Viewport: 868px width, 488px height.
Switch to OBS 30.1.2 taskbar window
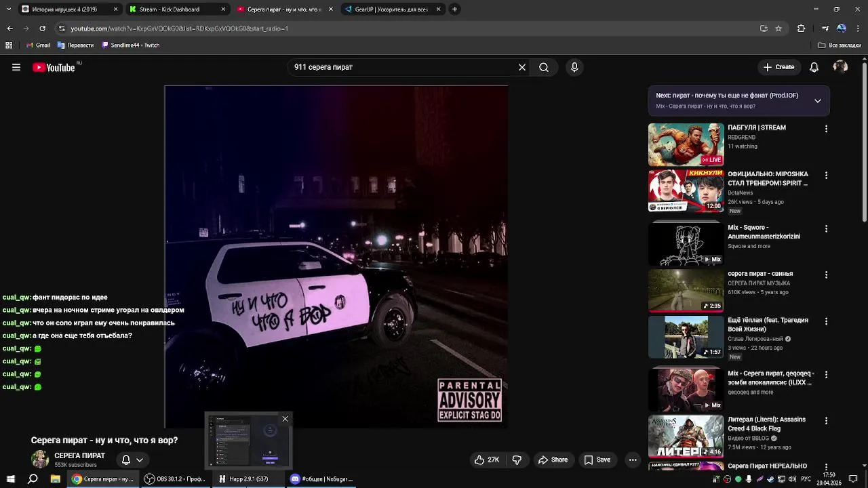[x=175, y=479]
